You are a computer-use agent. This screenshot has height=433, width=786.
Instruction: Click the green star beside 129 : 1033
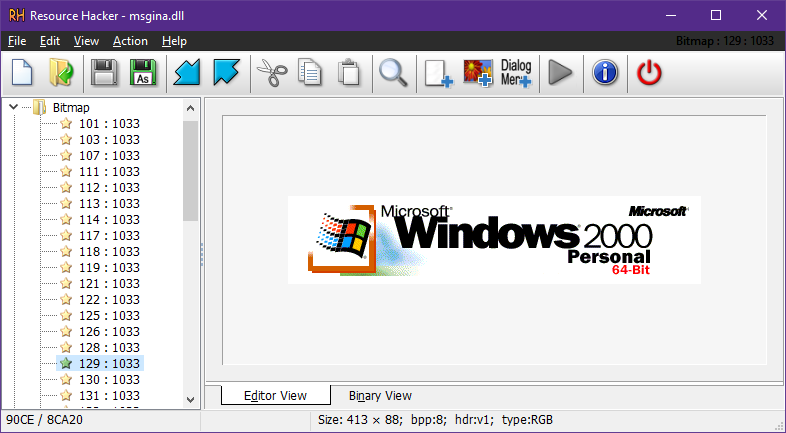coord(66,363)
